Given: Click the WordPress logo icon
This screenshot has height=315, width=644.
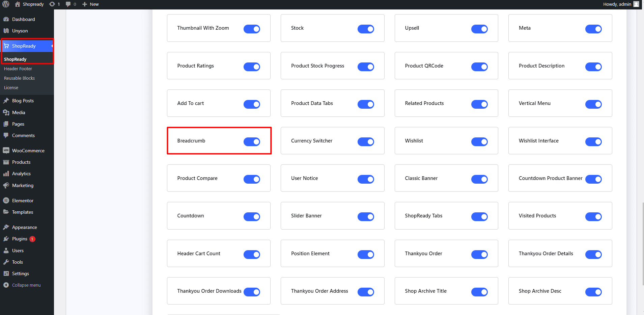Looking at the screenshot, I should click(x=6, y=4).
